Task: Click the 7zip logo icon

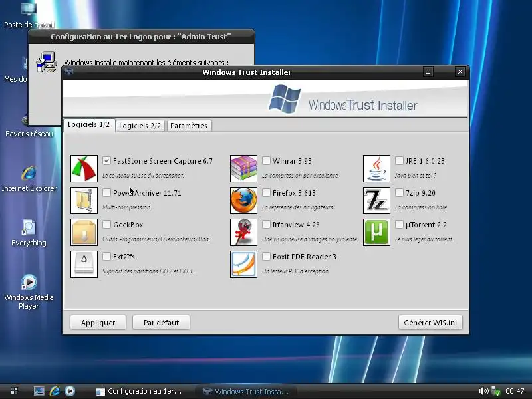Action: 376,201
